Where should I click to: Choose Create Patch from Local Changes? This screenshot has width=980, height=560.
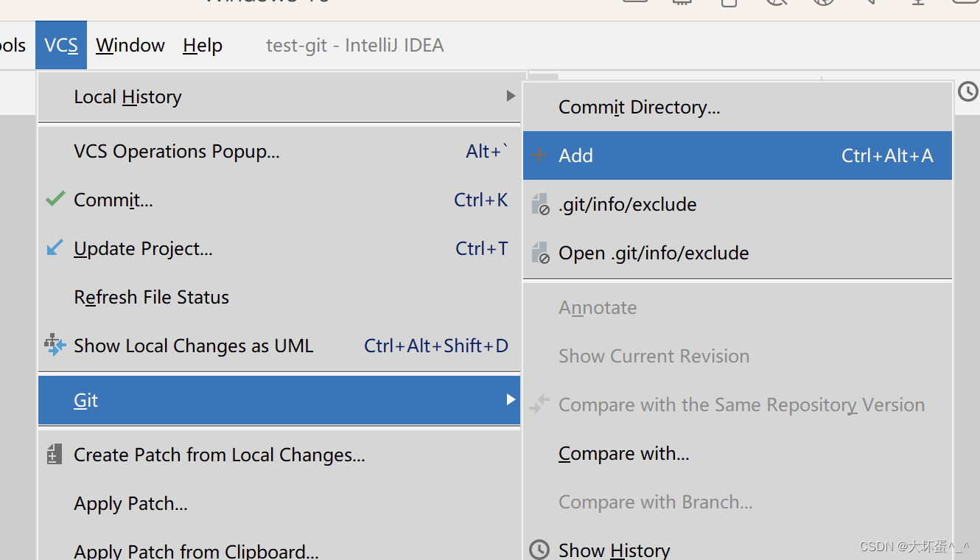pyautogui.click(x=279, y=455)
